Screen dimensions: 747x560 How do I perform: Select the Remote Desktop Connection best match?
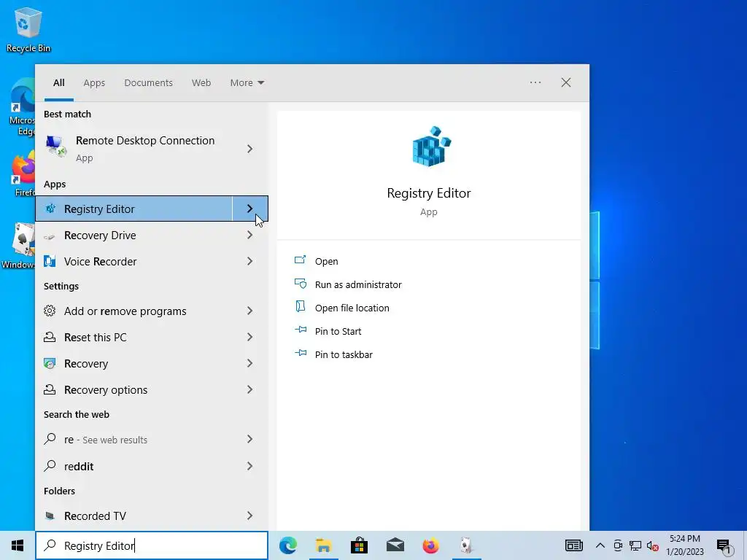(152, 149)
